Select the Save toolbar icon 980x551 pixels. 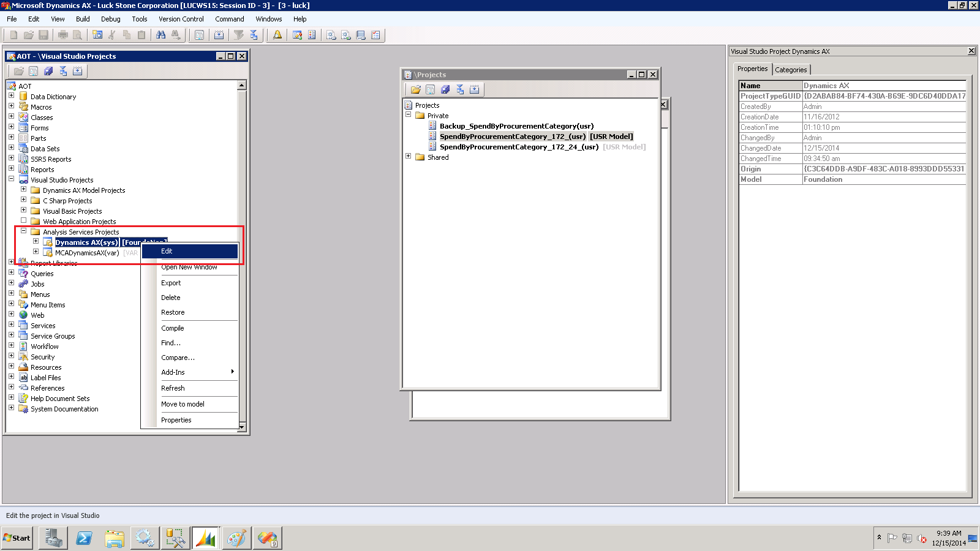tap(43, 35)
